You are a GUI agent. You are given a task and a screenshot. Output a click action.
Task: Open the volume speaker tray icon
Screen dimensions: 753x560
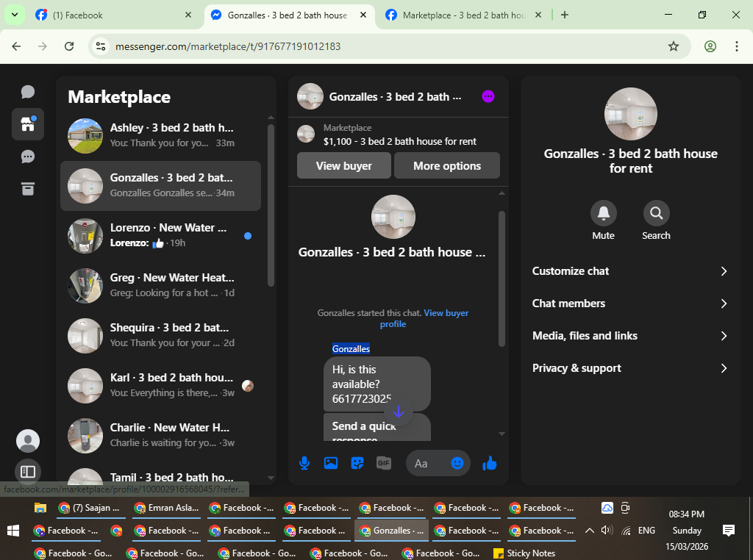click(607, 531)
